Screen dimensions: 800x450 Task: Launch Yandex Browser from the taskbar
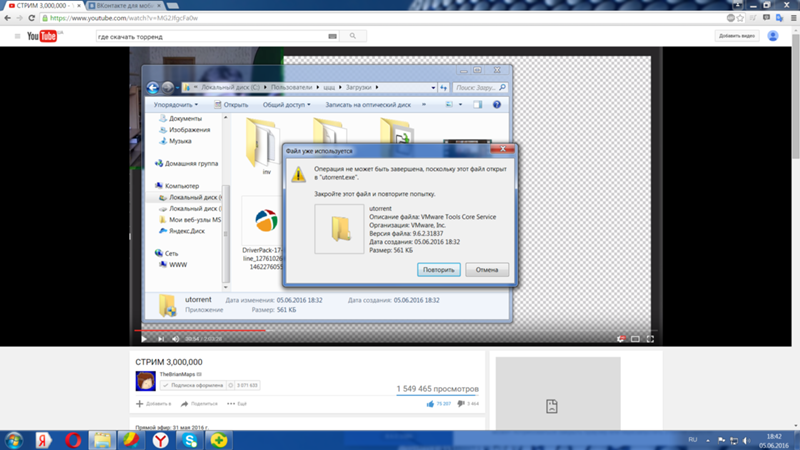pyautogui.click(x=161, y=440)
